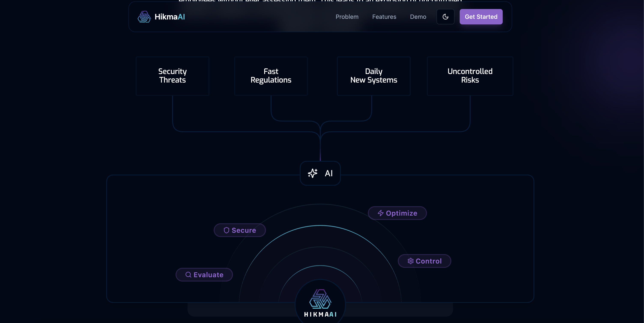Click the sparkle AI icon
Screen dimensions: 644x323
click(313, 173)
